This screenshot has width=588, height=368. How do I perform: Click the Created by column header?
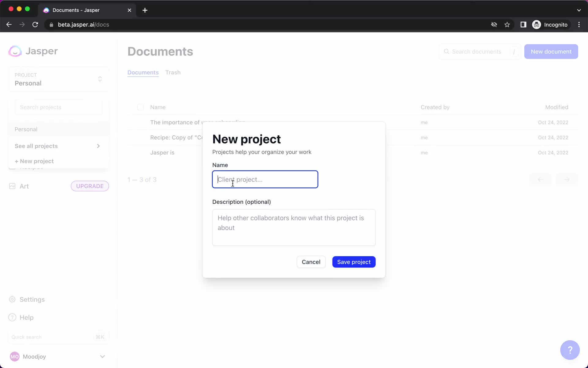pos(435,107)
